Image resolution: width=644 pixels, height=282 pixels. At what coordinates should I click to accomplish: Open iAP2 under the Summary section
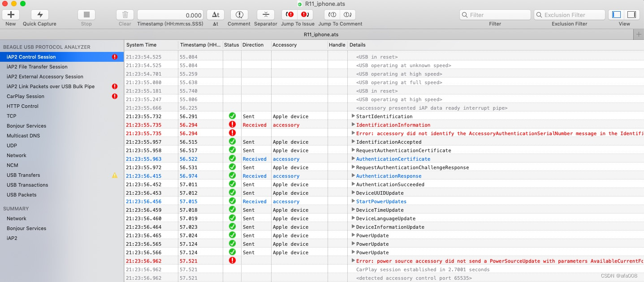62,238
